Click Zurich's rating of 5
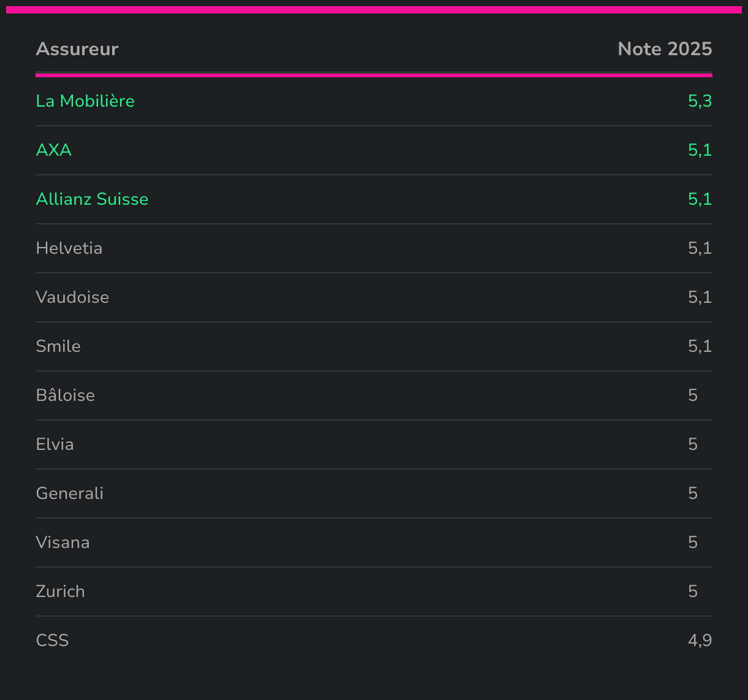Image resolution: width=748 pixels, height=700 pixels. [x=693, y=592]
